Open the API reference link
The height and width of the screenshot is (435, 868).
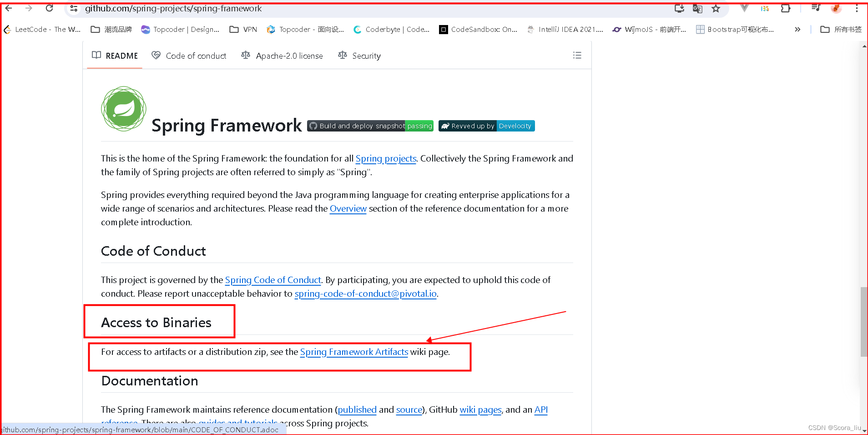point(541,410)
